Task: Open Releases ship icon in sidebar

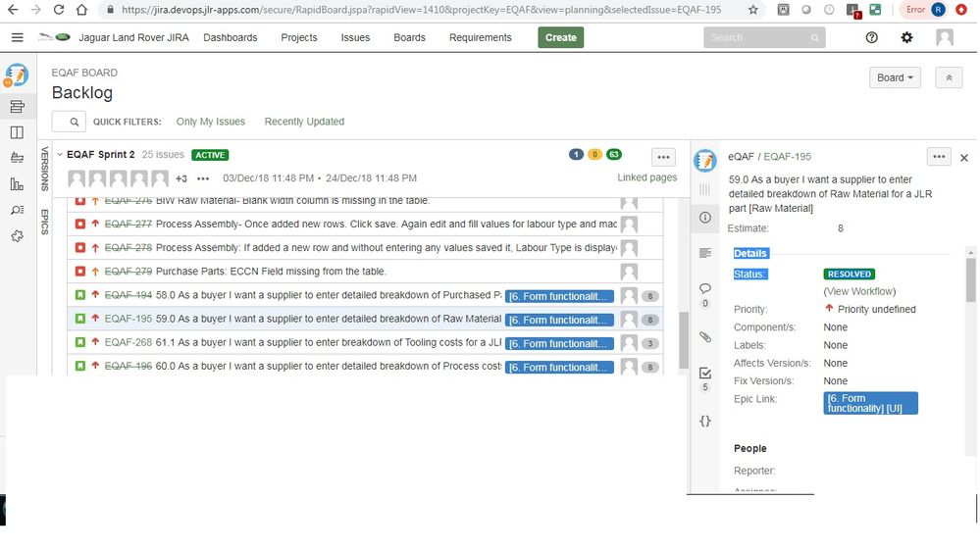Action: coord(17,158)
